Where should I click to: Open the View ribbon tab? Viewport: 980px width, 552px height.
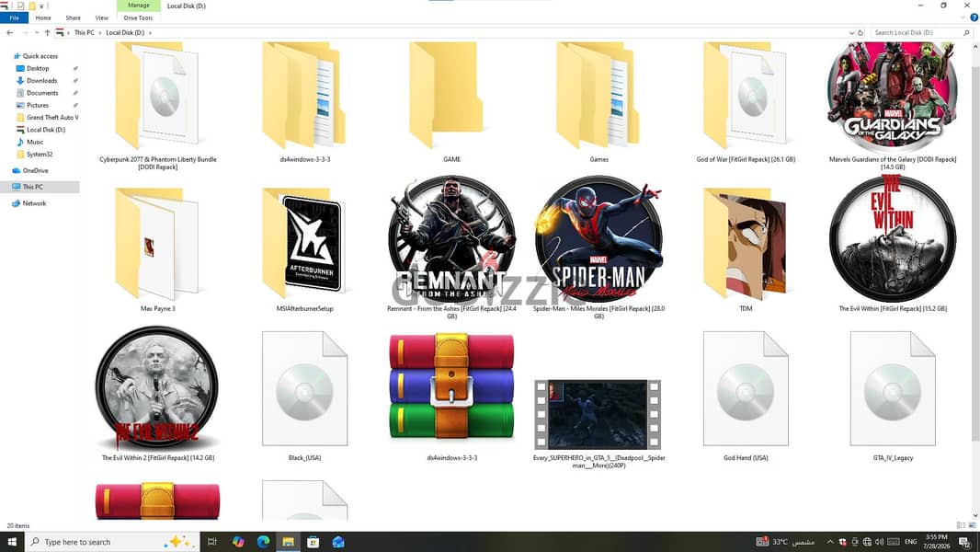pos(101,18)
